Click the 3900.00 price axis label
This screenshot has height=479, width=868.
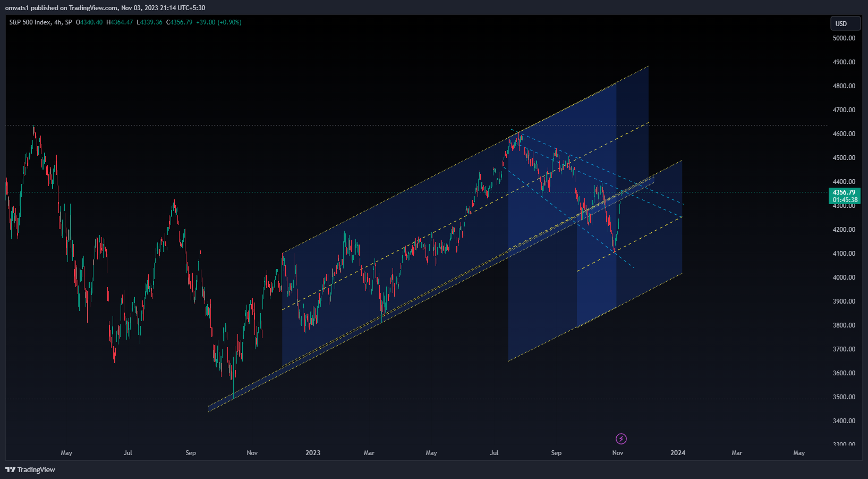(x=844, y=301)
